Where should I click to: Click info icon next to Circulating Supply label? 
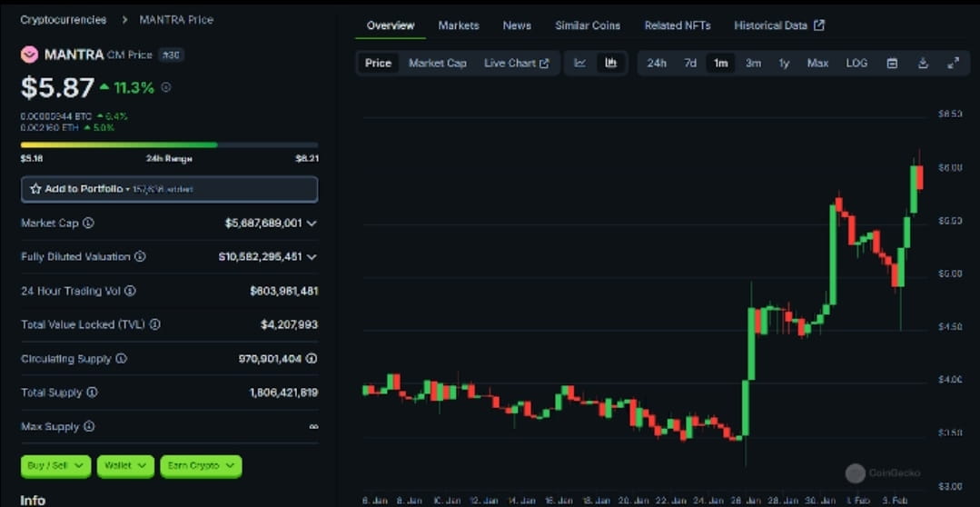point(121,359)
